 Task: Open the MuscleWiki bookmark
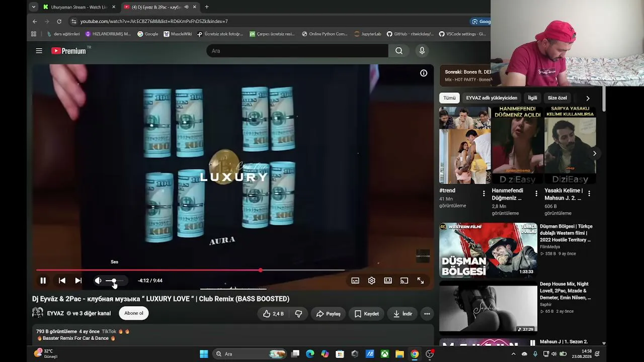178,34
